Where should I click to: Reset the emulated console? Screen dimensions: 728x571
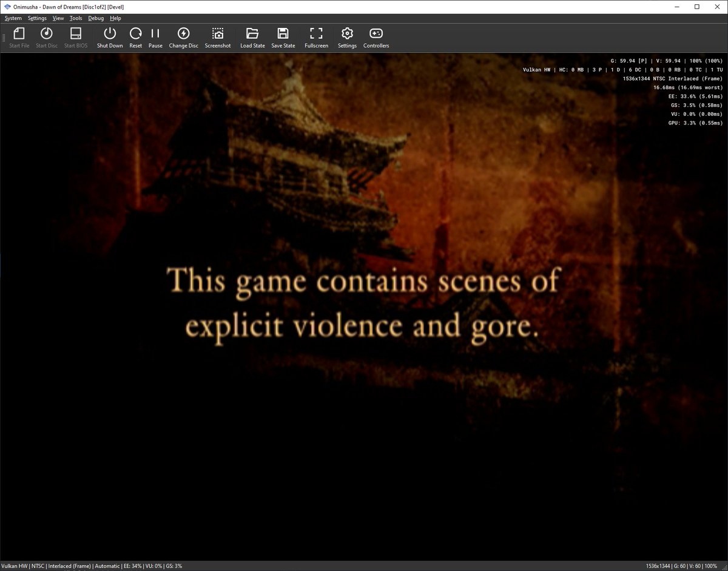136,38
